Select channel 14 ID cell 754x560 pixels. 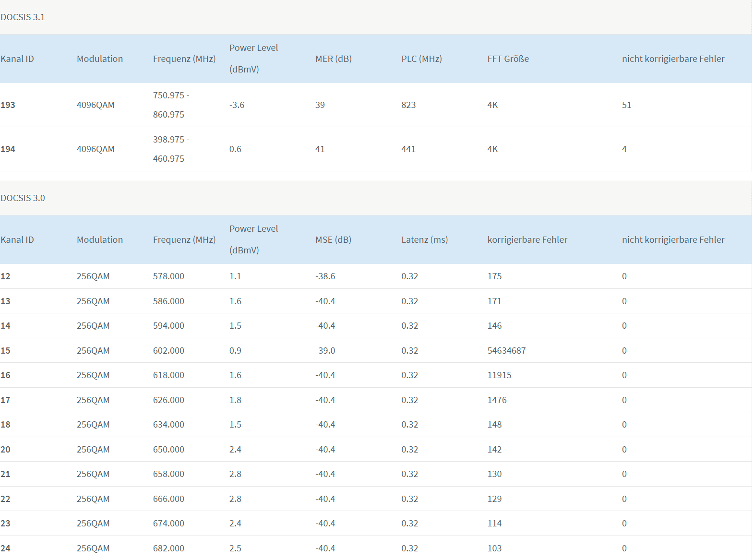[5, 326]
